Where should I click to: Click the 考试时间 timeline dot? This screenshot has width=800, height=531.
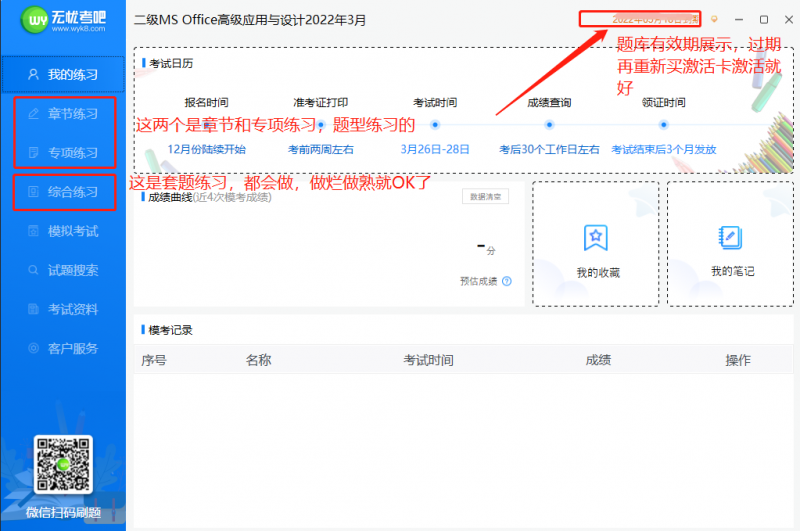click(435, 124)
